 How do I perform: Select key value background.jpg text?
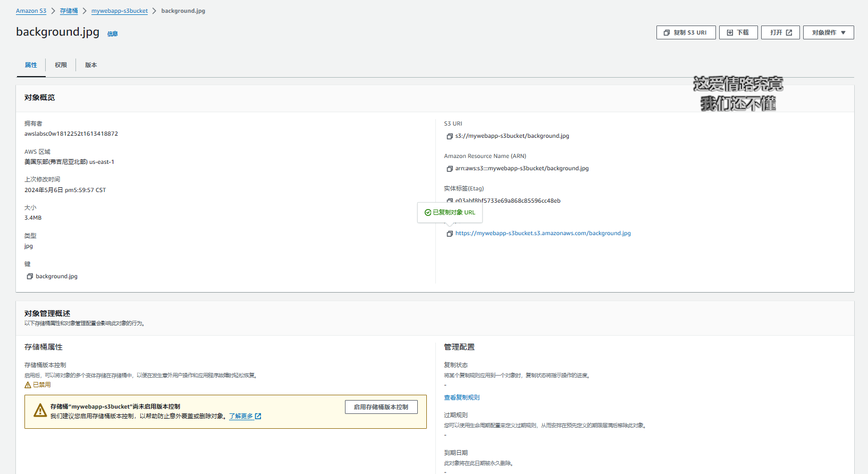(56, 277)
